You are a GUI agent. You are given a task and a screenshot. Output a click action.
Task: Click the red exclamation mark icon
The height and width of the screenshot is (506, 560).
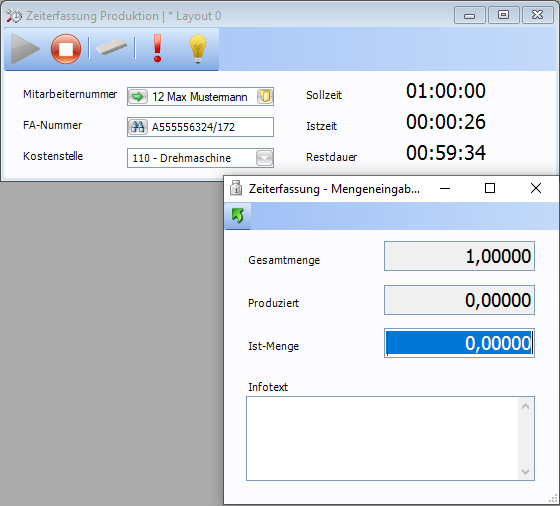coord(158,49)
